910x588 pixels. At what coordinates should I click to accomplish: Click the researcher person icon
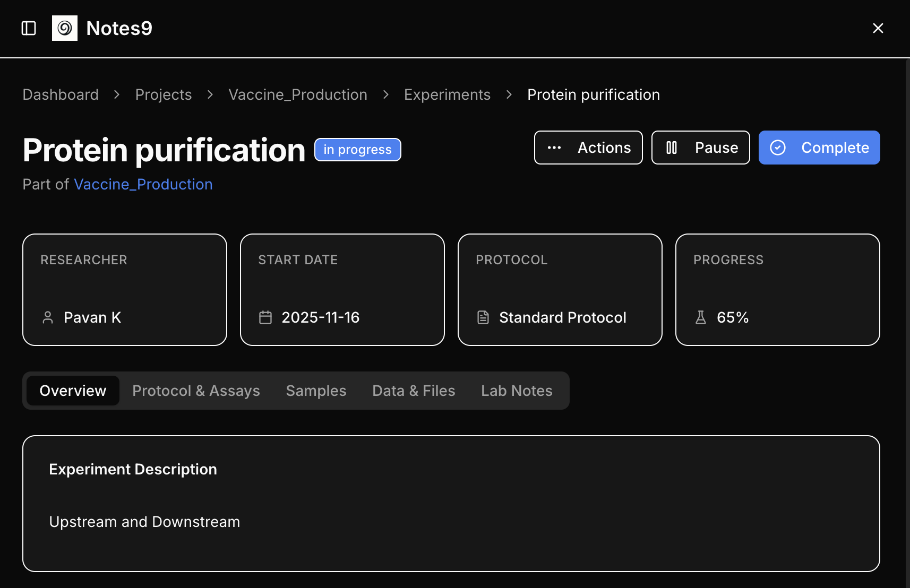click(48, 317)
